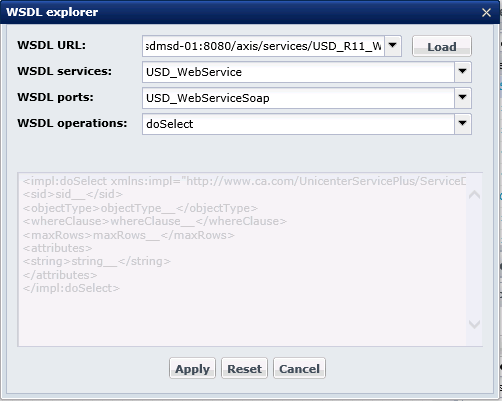The width and height of the screenshot is (502, 401).
Task: Click the <whereClause>whereClause__ line
Action: coord(155,221)
